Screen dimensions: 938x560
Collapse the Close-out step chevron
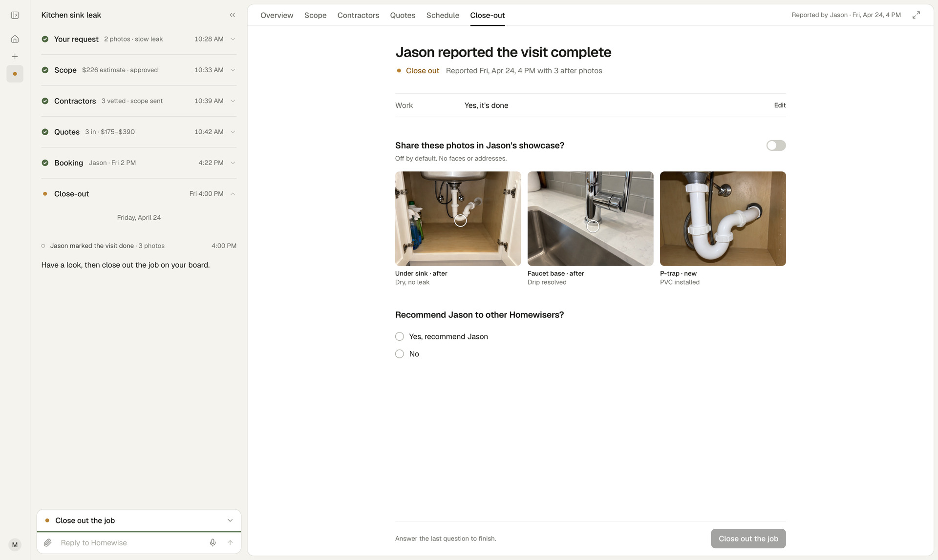(233, 194)
